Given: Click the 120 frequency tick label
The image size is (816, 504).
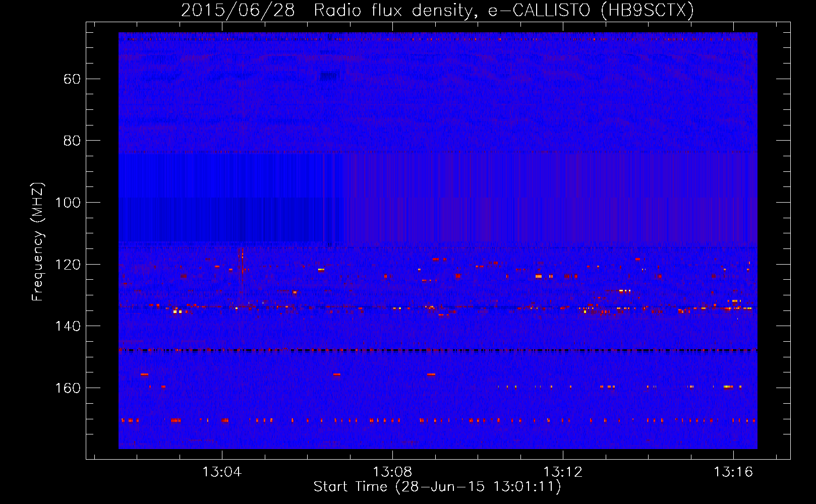Looking at the screenshot, I should point(68,265).
